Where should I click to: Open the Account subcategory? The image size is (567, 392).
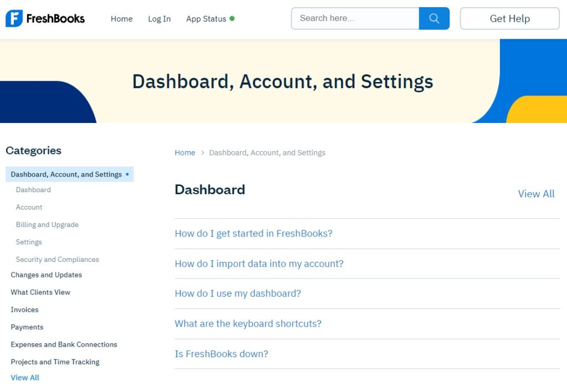29,207
